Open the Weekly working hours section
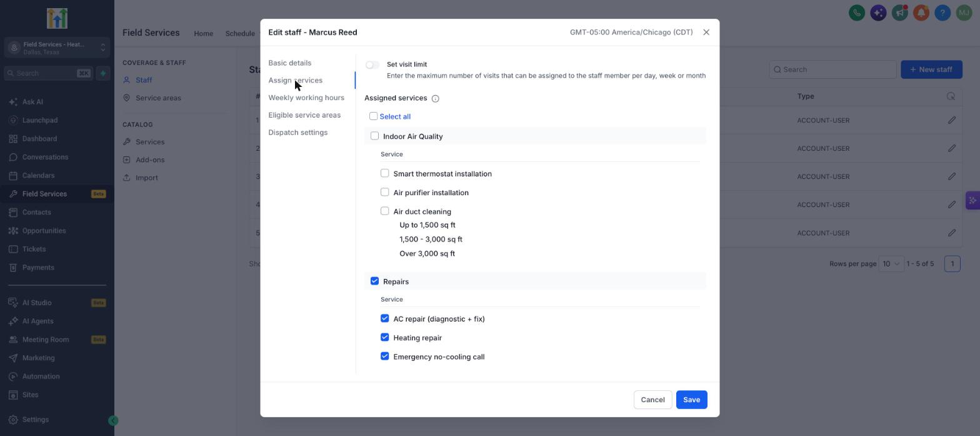980x436 pixels. click(306, 98)
